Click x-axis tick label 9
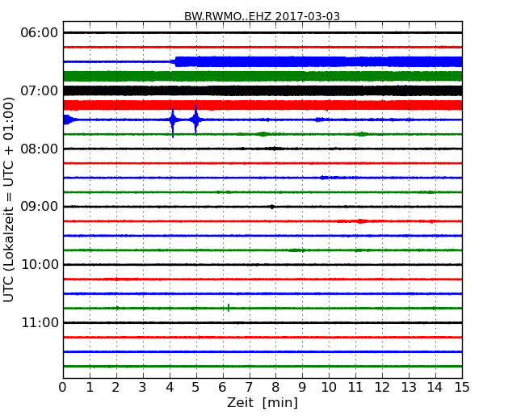 (x=302, y=388)
